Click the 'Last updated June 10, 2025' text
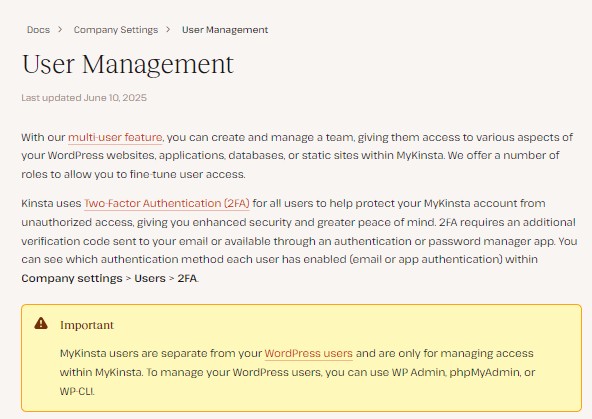 84,98
